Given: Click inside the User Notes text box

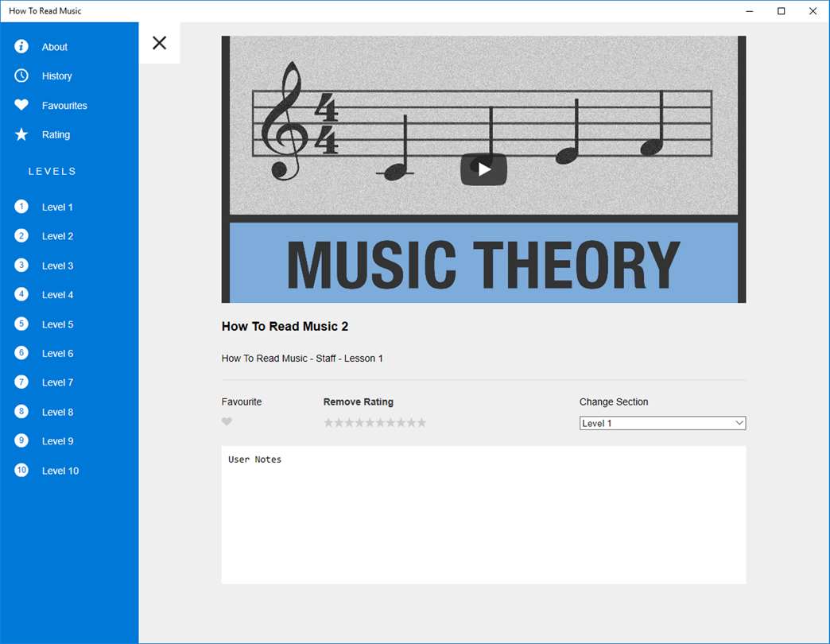Looking at the screenshot, I should 484,515.
